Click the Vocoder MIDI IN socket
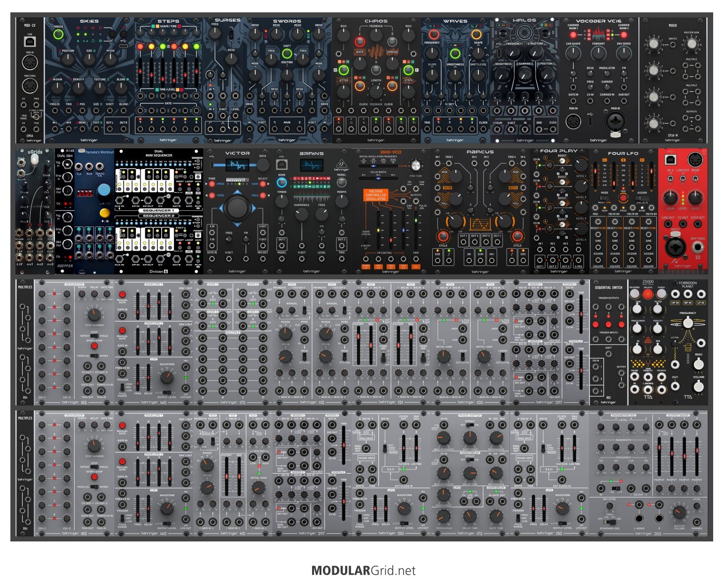 (x=573, y=121)
